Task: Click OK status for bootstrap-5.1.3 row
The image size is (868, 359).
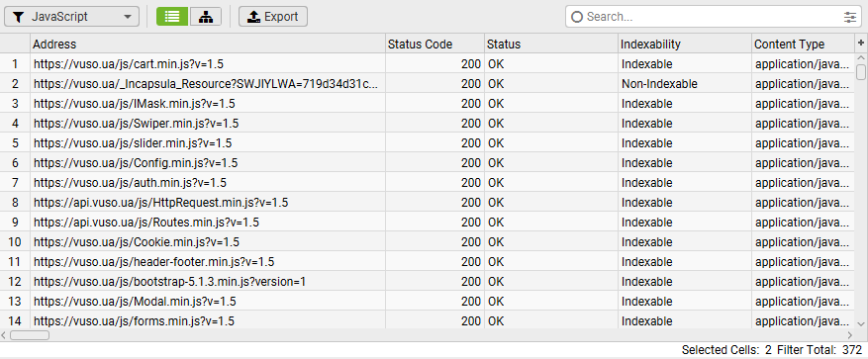Action: [551, 282]
